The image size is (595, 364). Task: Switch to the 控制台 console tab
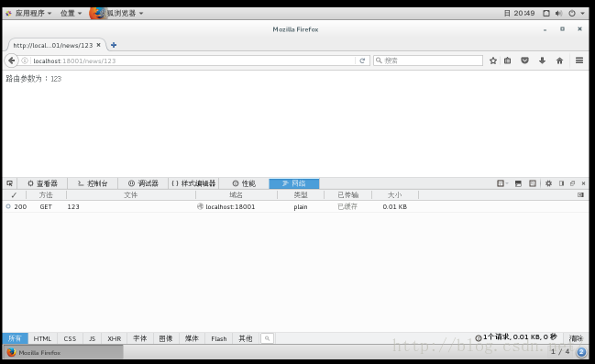click(x=93, y=183)
